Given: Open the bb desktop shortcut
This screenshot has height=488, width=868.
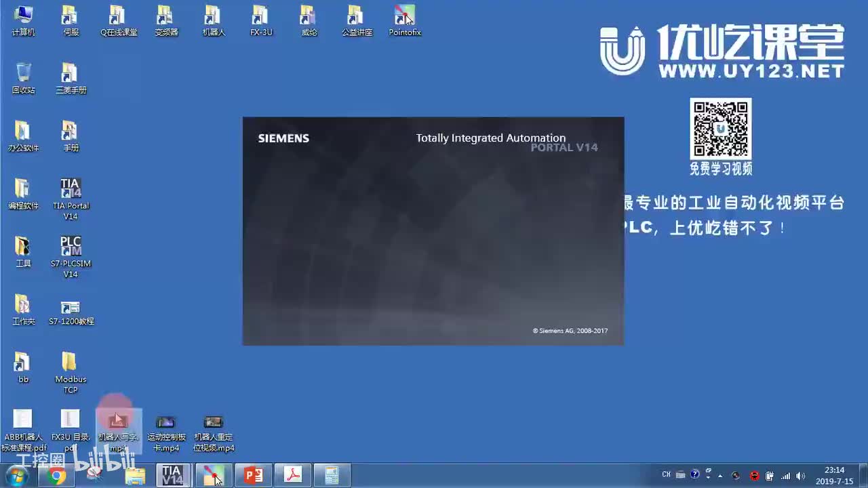Looking at the screenshot, I should (23, 367).
